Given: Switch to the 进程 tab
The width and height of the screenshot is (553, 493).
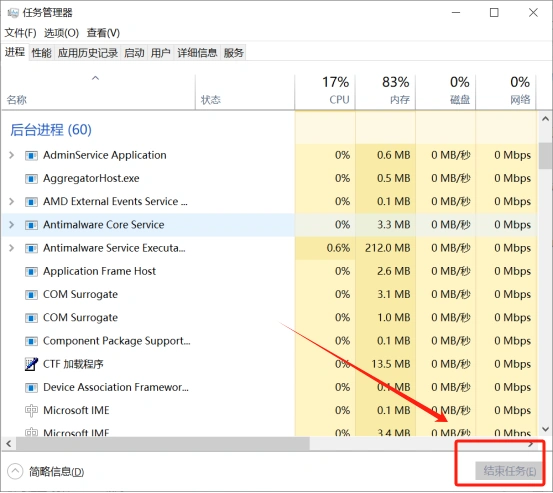Looking at the screenshot, I should (x=15, y=53).
